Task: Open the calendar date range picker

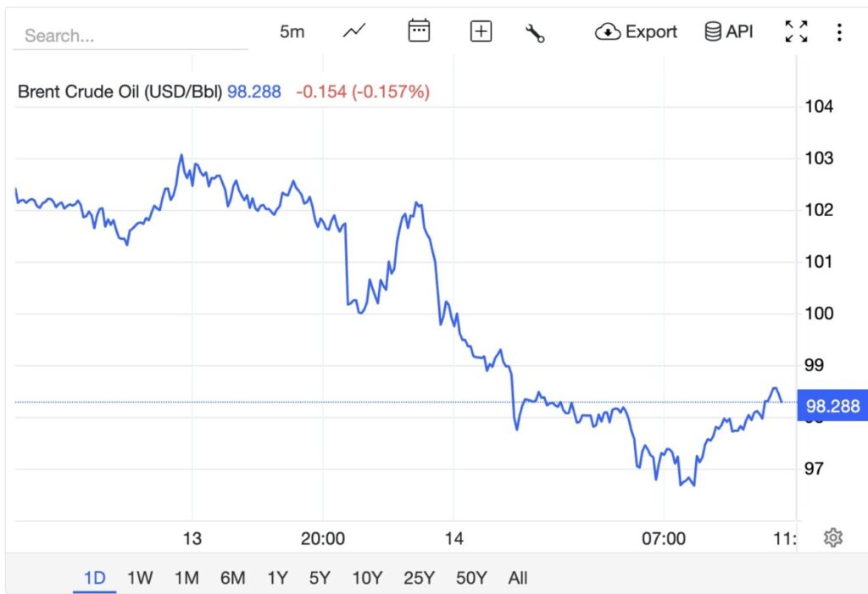Action: coord(419,32)
